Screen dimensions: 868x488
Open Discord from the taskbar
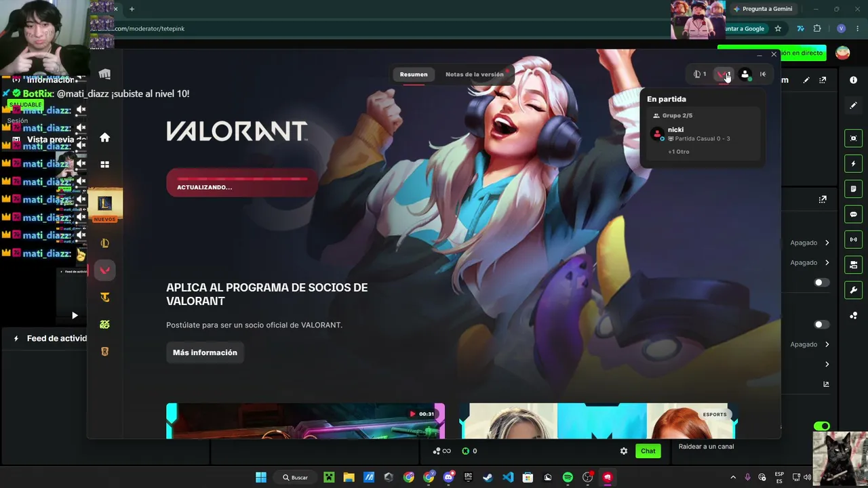coord(448,477)
